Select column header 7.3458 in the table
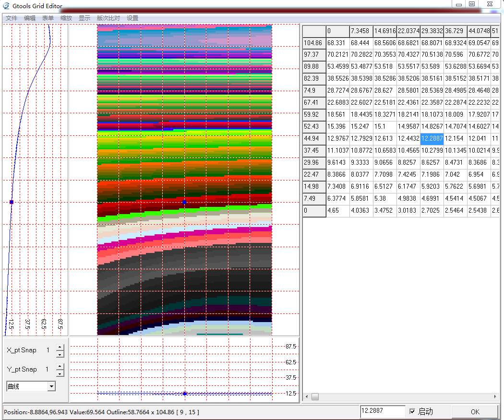Screen dimensions: 504x420 tap(361, 31)
